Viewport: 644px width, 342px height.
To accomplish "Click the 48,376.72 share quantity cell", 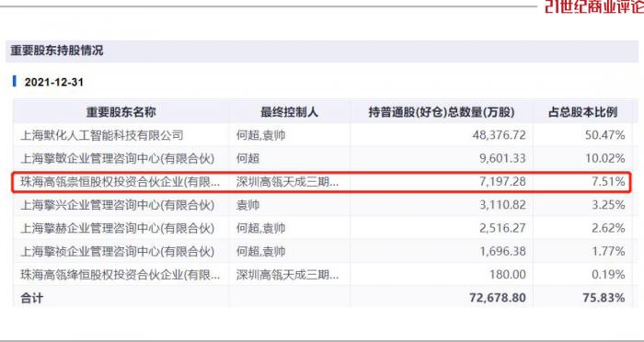I will pos(499,135).
